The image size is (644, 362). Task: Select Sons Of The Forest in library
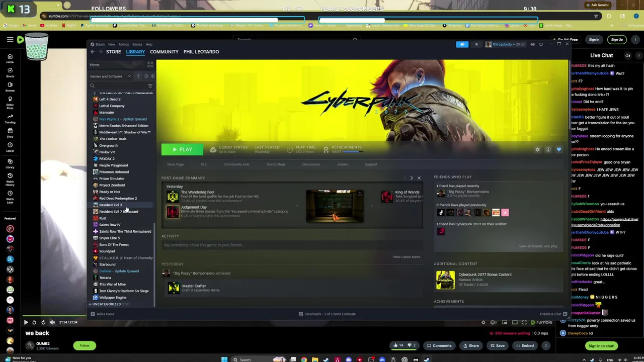click(114, 244)
